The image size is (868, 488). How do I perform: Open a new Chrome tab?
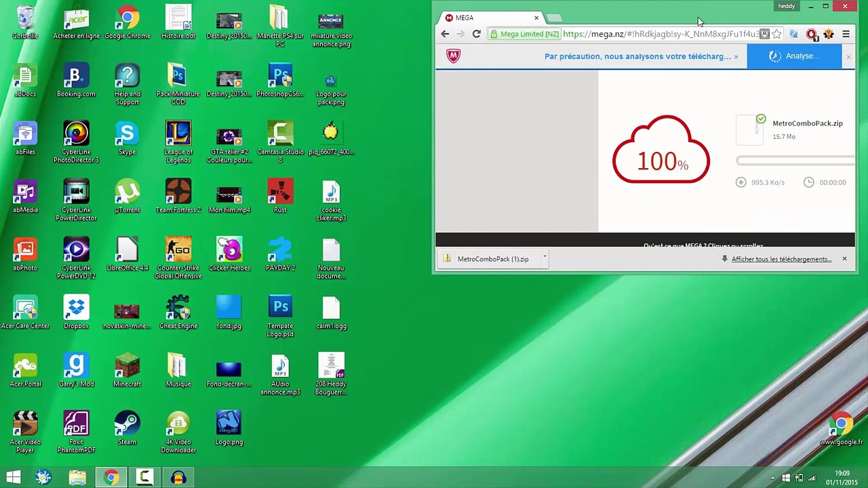point(555,18)
